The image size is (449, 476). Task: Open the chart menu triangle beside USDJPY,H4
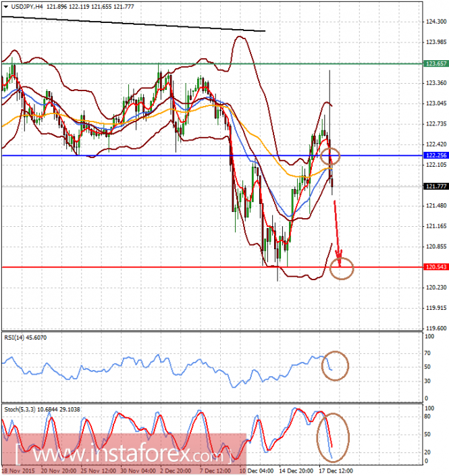6,7
